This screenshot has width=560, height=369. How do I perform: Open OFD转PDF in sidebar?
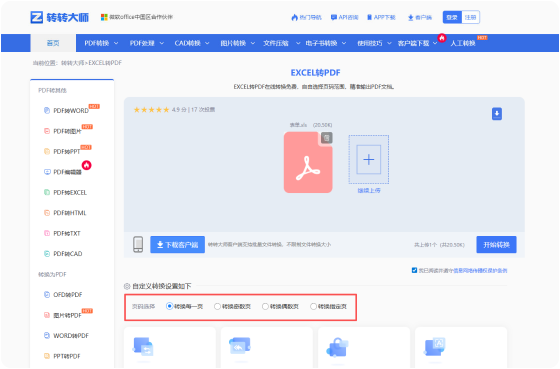pyautogui.click(x=68, y=295)
